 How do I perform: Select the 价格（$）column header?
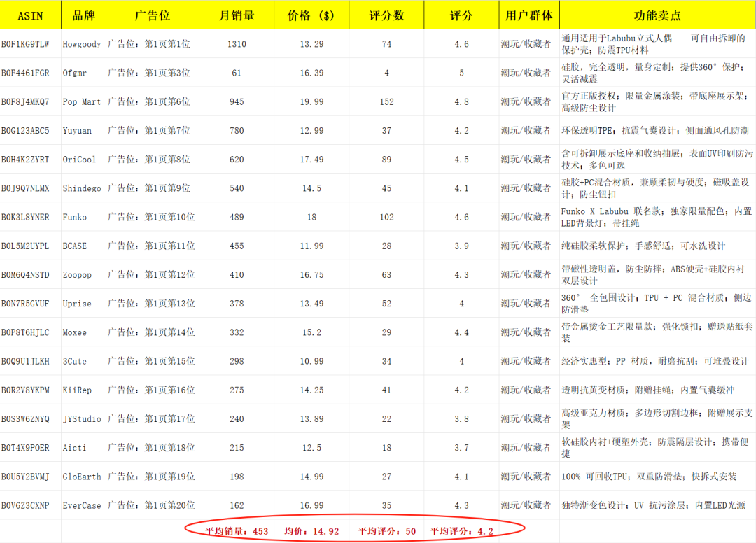311,15
